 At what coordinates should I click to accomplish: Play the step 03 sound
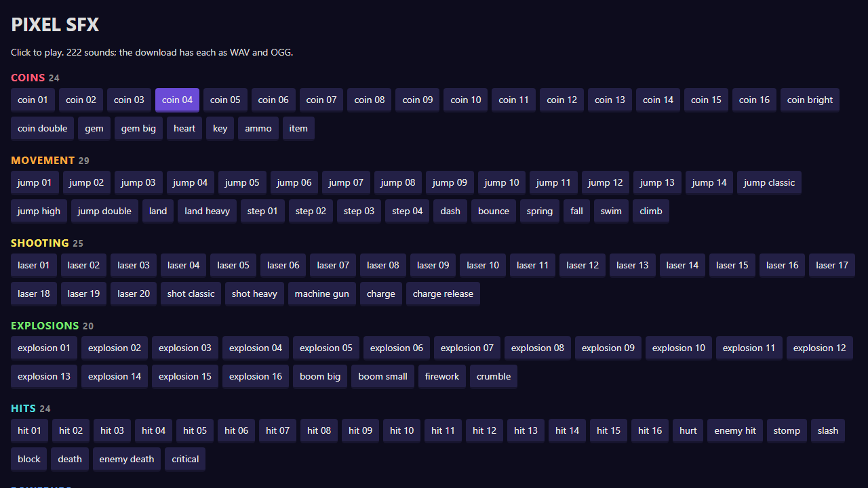359,211
